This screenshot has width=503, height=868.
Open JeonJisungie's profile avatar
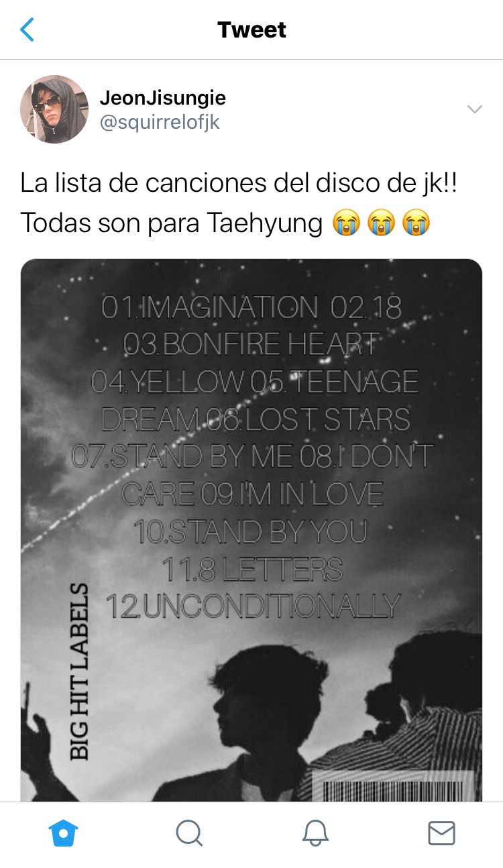tap(54, 109)
